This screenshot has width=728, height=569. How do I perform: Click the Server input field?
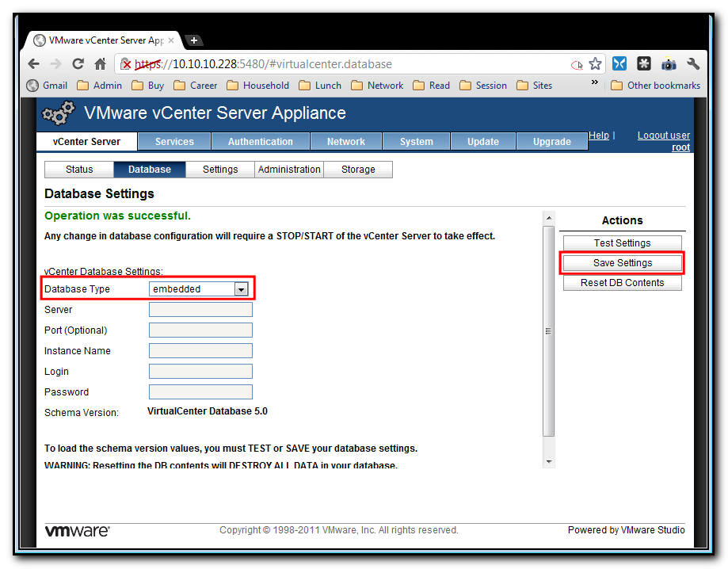(200, 309)
